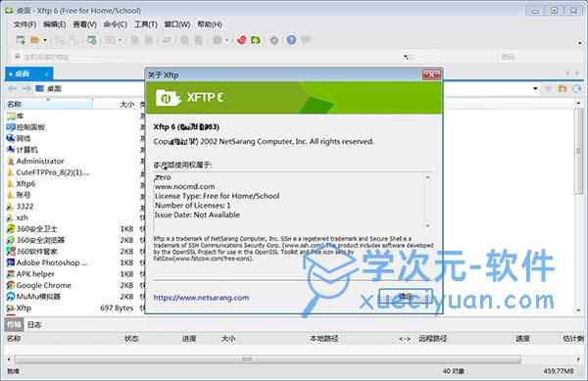This screenshot has width=588, height=381.
Task: Open help with the blue question icon
Action: [x=291, y=40]
